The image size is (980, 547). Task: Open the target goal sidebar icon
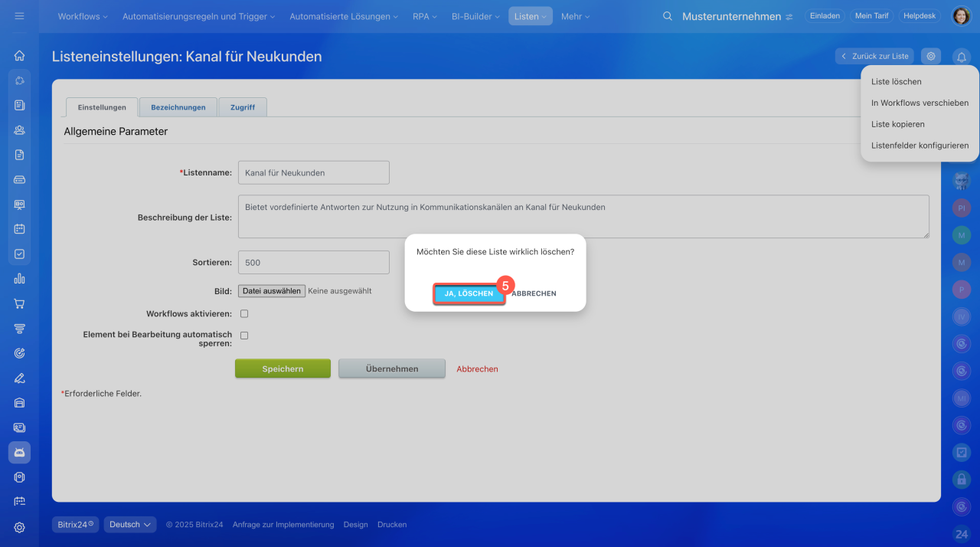pos(19,352)
